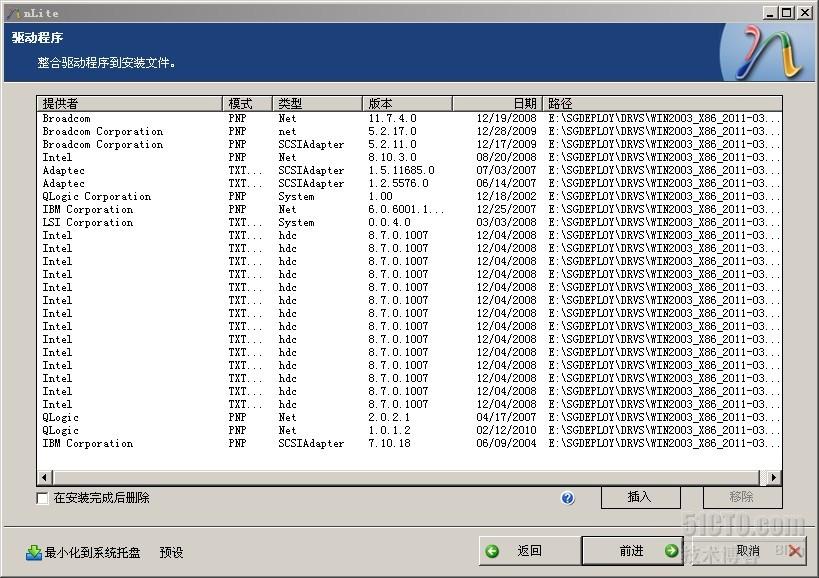Go back with the 返回 button

pos(530,551)
